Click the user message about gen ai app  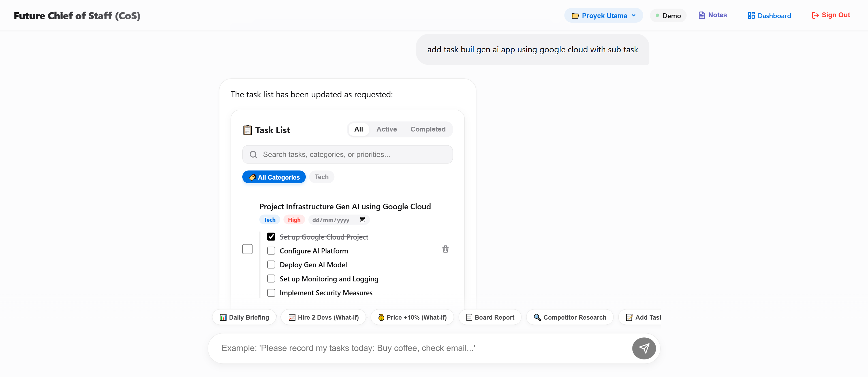(x=533, y=49)
